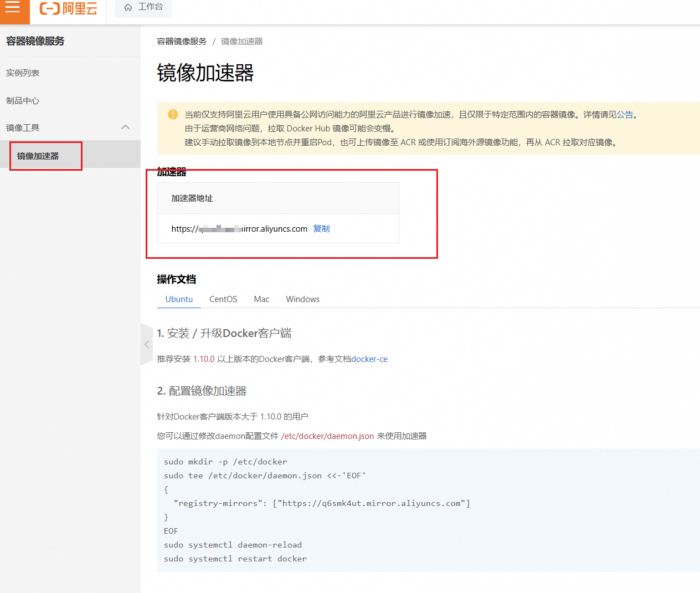Open the hamburger navigation menu

click(x=13, y=8)
